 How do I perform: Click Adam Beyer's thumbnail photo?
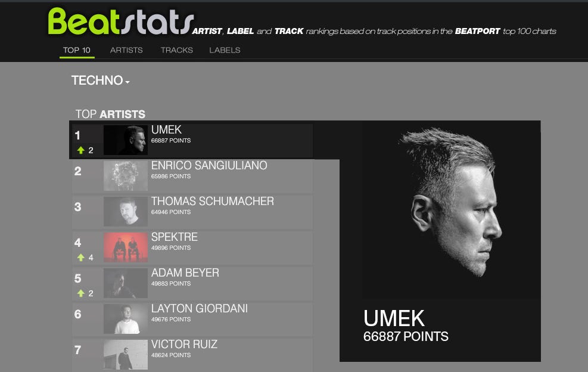[x=126, y=283]
